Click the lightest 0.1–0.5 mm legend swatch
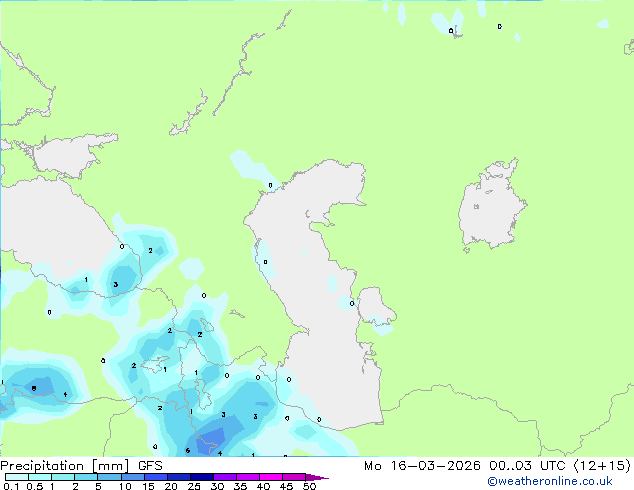Screen dimensions: 634x490 (17, 477)
